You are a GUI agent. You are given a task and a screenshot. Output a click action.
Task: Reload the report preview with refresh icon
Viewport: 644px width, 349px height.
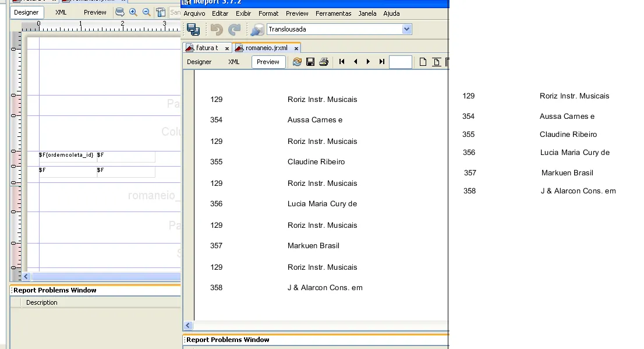(x=297, y=62)
